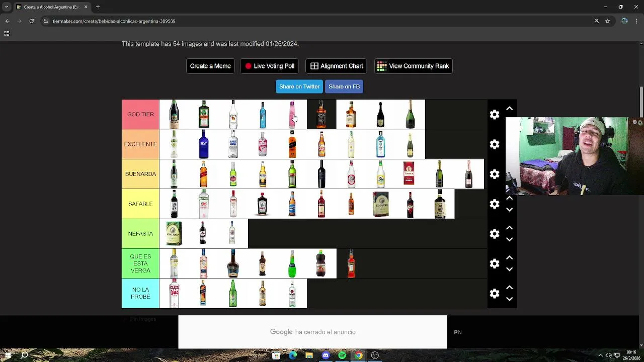Open the Alignment Chart
The image size is (644, 362).
point(336,66)
